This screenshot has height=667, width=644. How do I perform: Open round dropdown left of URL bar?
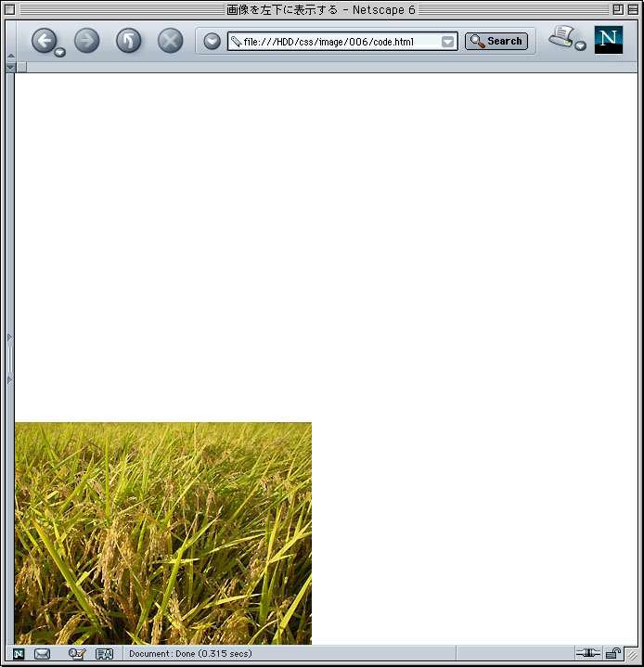click(212, 41)
